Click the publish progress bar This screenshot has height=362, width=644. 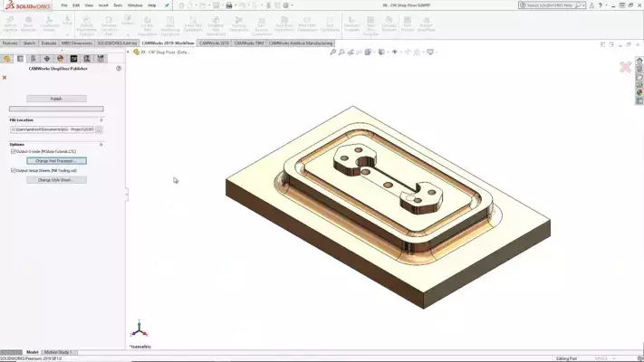point(56,109)
